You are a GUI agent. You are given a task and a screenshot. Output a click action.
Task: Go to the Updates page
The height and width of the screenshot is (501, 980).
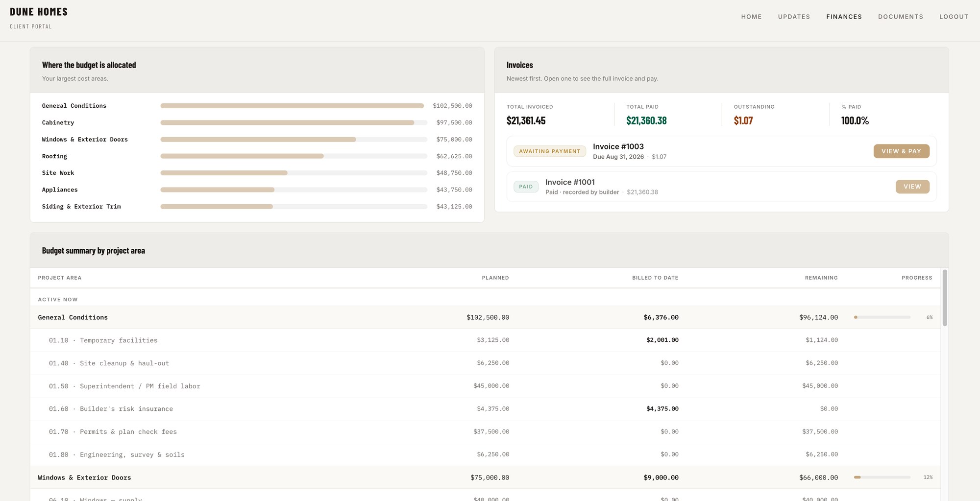[x=794, y=17]
